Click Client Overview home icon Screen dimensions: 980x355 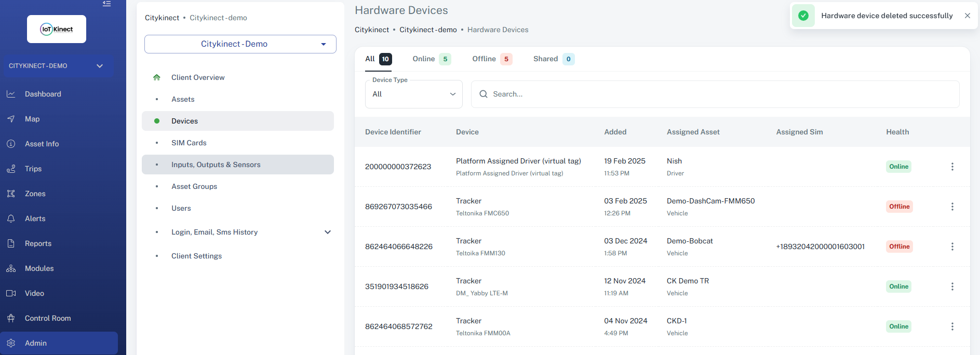(157, 77)
